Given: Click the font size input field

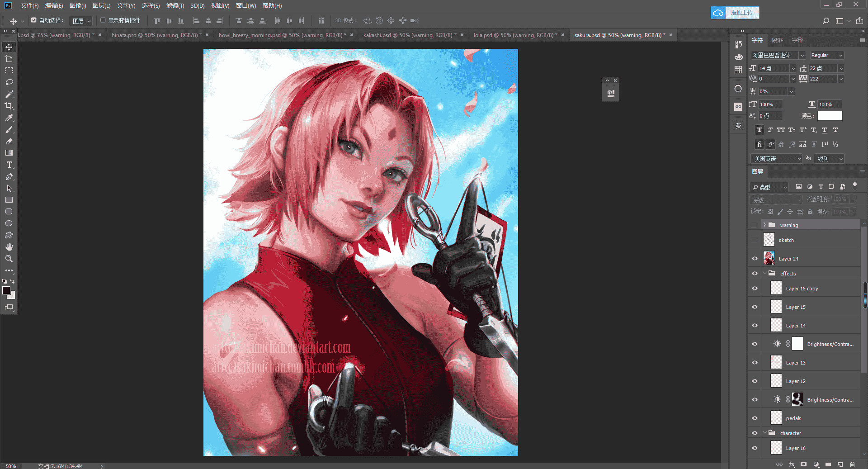Looking at the screenshot, I should point(774,68).
